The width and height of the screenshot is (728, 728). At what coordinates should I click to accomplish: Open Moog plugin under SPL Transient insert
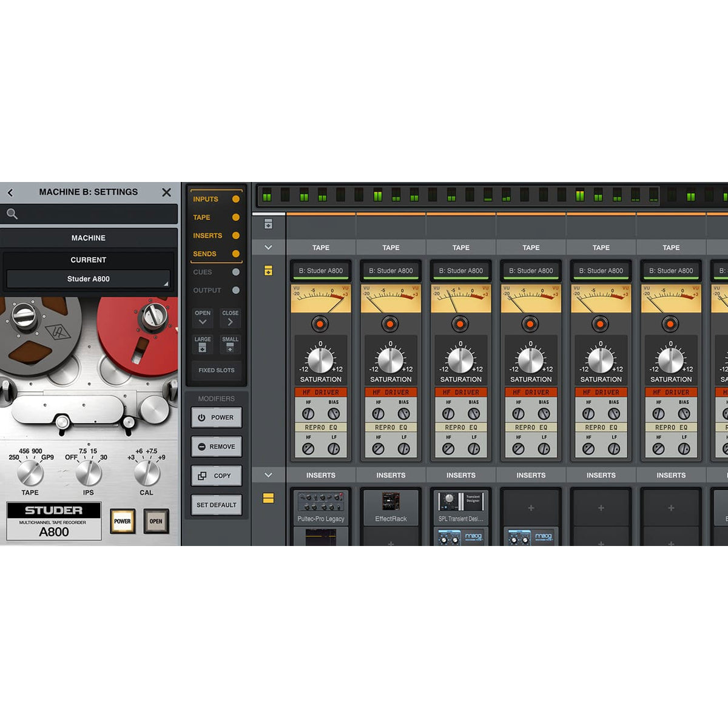[x=461, y=537]
